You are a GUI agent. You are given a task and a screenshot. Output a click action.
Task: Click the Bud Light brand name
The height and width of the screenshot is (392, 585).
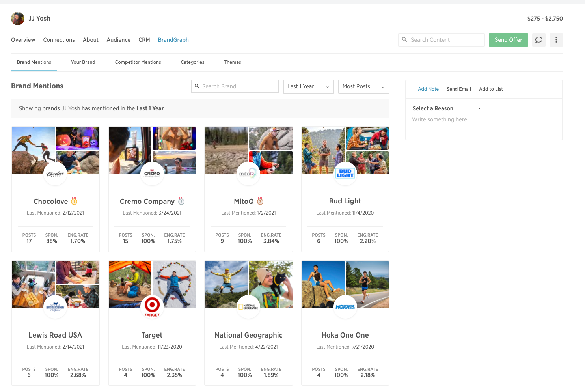(x=345, y=201)
